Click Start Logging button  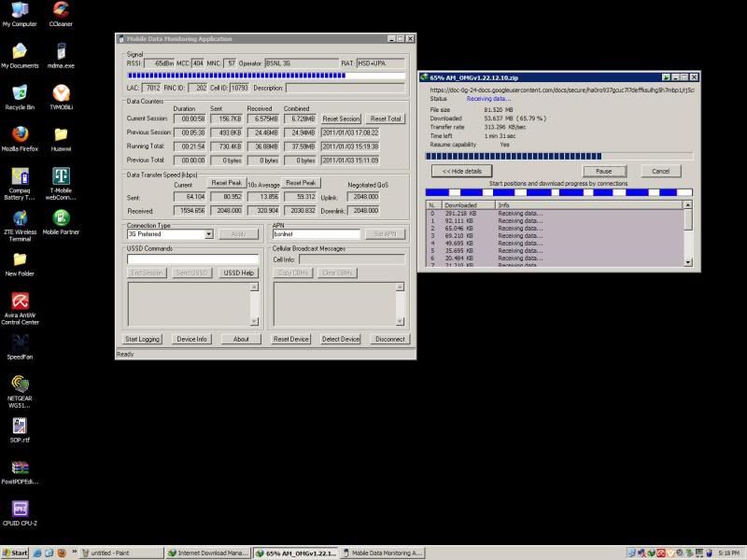[142, 339]
